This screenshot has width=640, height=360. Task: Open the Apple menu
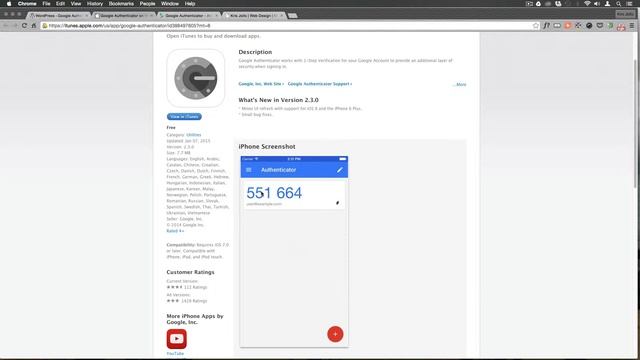[9, 4]
